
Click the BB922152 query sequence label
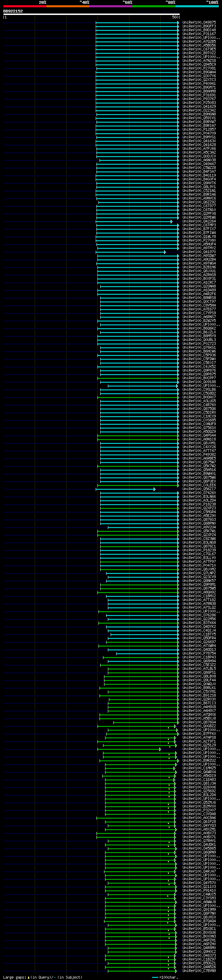pyautogui.click(x=13, y=11)
